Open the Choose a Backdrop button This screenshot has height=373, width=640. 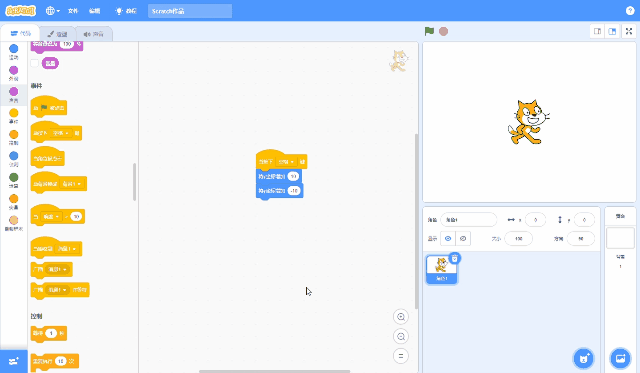[620, 358]
